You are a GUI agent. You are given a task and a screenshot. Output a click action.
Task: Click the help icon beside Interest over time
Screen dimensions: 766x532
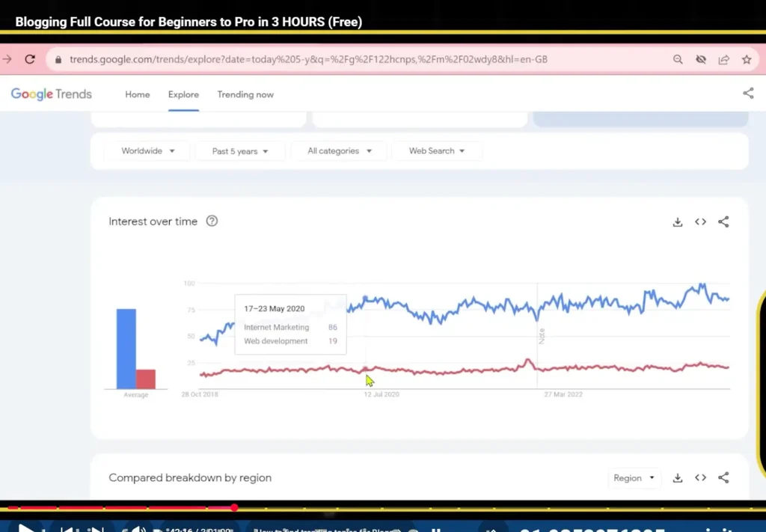click(212, 221)
